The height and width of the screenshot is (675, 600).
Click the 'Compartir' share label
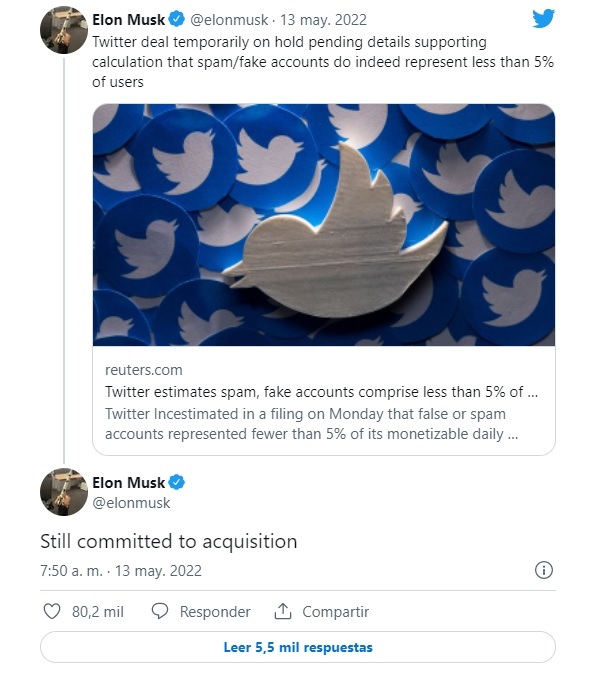336,611
